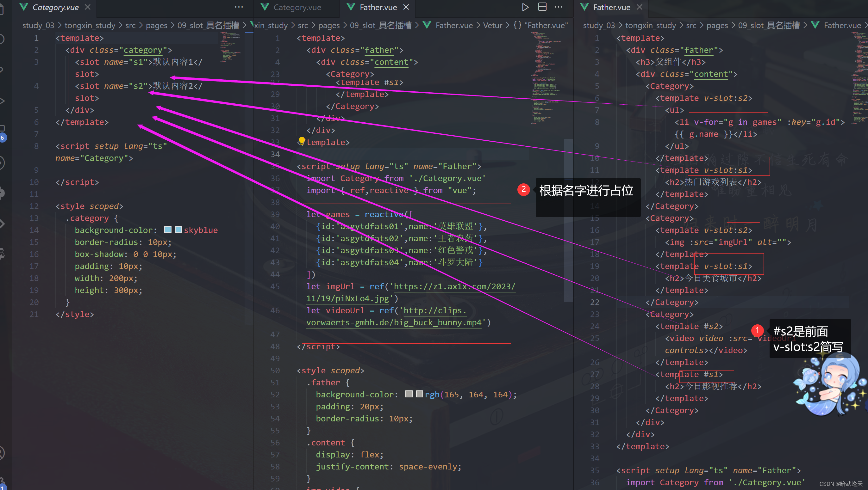Open 09_slot_具名插槽 breadcrumb in right editor

coord(769,26)
